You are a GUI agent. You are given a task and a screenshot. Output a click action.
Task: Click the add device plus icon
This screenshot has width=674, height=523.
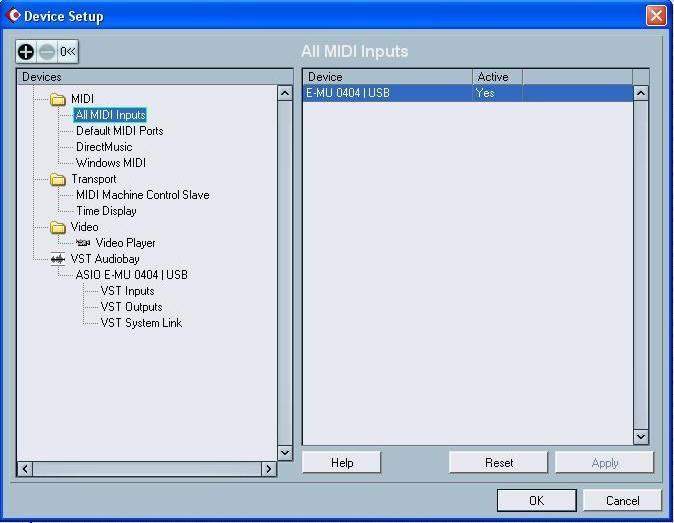pos(26,52)
